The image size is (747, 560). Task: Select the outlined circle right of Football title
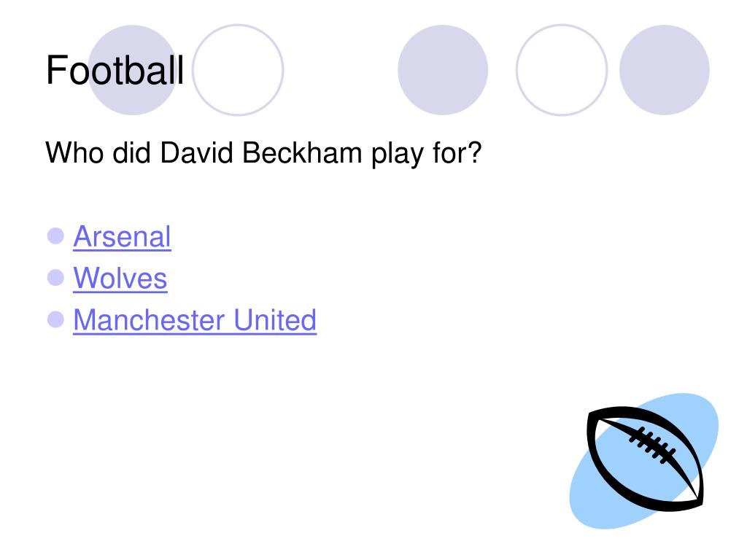pos(238,70)
